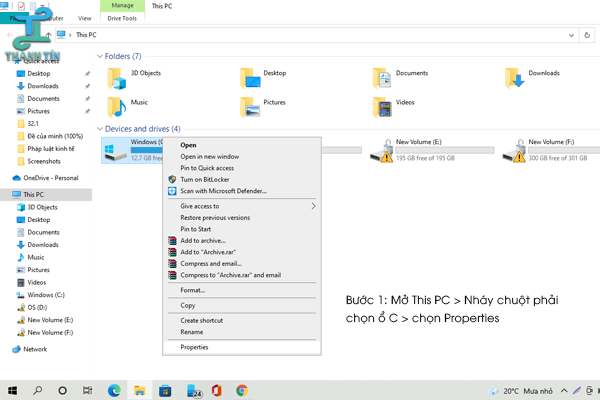This screenshot has height=400, width=600.
Task: Open the Videos folder icon
Action: pos(381,106)
